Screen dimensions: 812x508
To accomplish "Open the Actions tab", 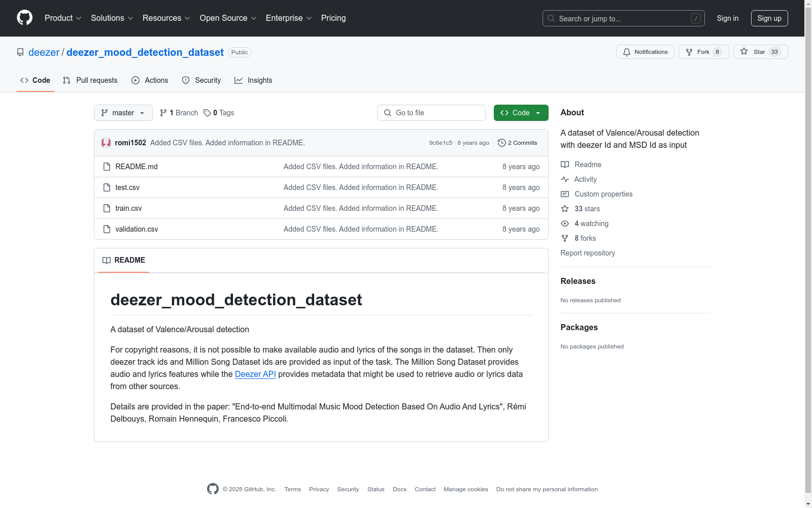I will coord(150,80).
